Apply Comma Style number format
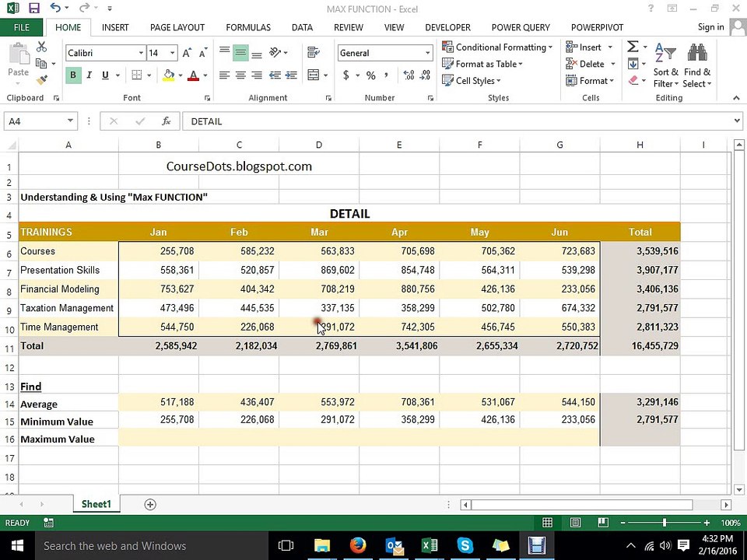 [386, 75]
